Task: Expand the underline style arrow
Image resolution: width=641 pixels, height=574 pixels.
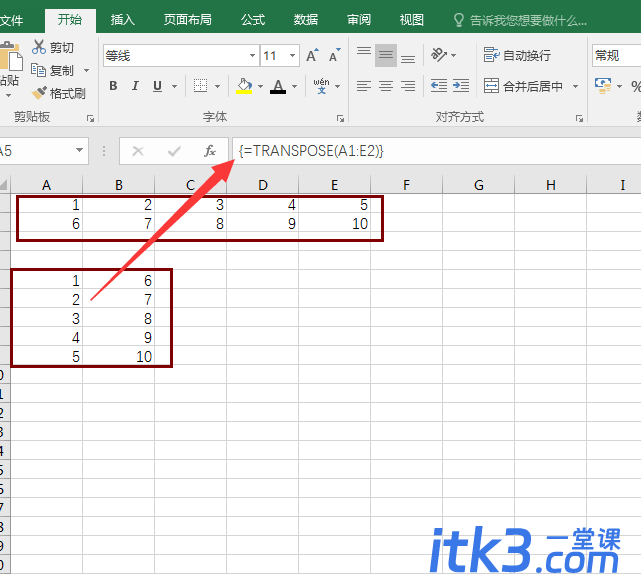Action: [175, 86]
